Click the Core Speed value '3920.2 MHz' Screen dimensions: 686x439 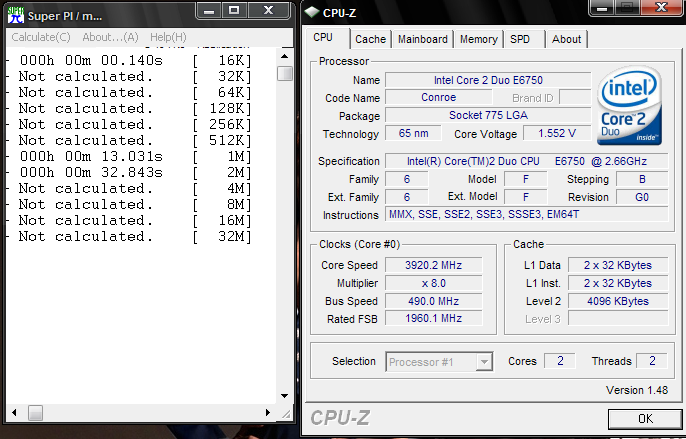(x=434, y=265)
